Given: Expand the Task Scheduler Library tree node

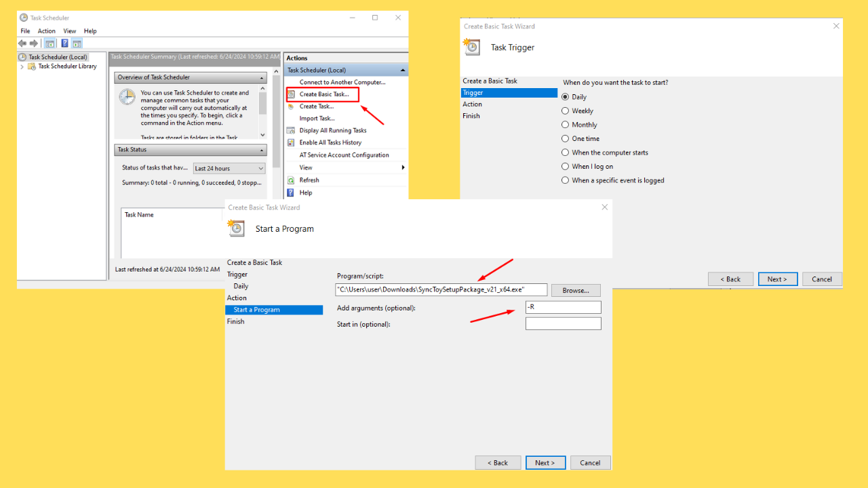Looking at the screenshot, I should pos(22,66).
